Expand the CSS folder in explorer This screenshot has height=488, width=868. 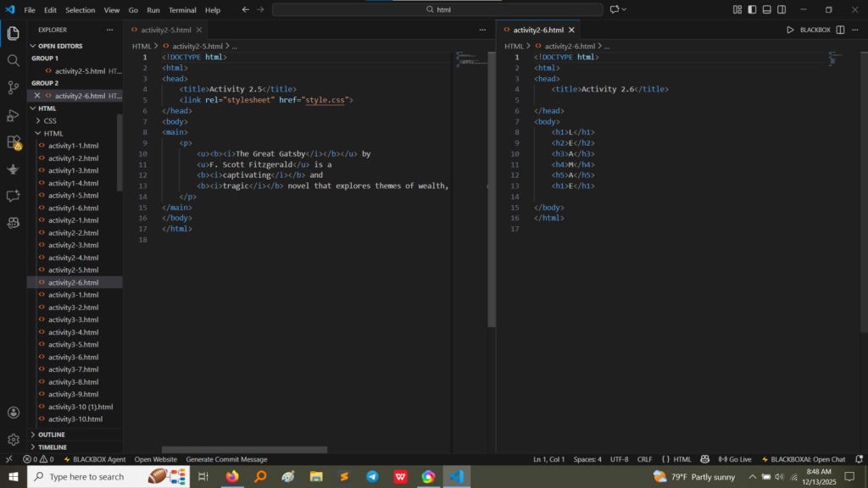[50, 121]
